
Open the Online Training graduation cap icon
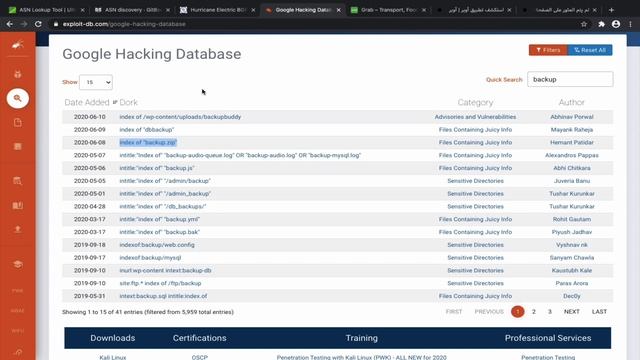tap(18, 264)
